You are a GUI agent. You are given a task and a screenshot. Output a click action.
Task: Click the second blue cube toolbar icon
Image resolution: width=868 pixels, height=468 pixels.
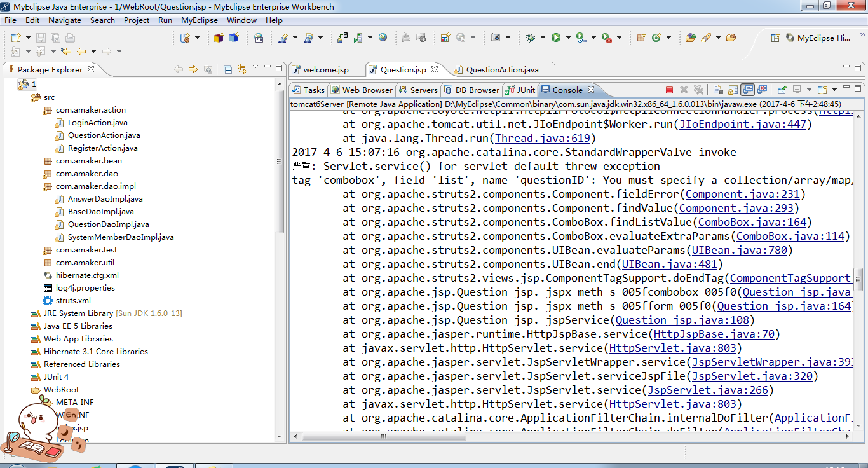click(234, 38)
